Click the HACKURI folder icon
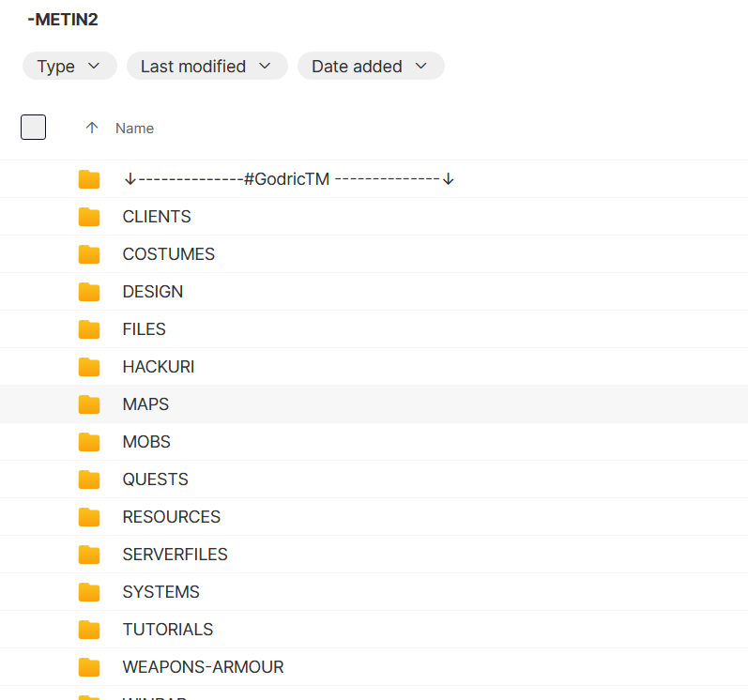The height and width of the screenshot is (700, 748). pos(89,367)
